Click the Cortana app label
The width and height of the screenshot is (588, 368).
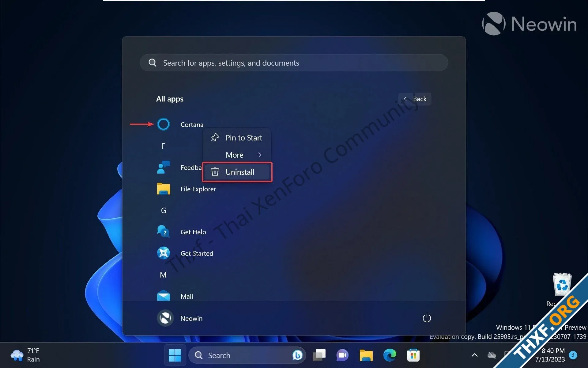(x=192, y=125)
